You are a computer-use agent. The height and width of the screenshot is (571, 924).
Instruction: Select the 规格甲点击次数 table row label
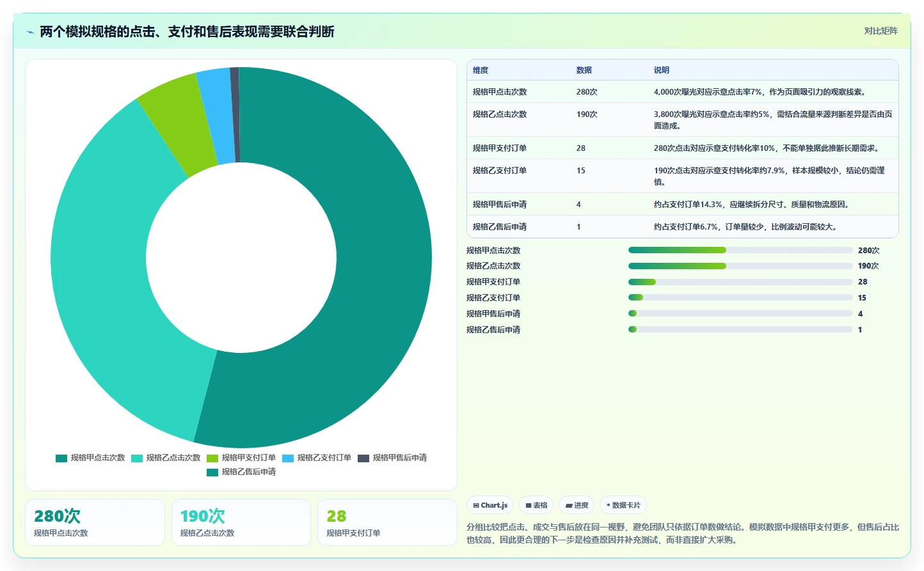coord(500,92)
